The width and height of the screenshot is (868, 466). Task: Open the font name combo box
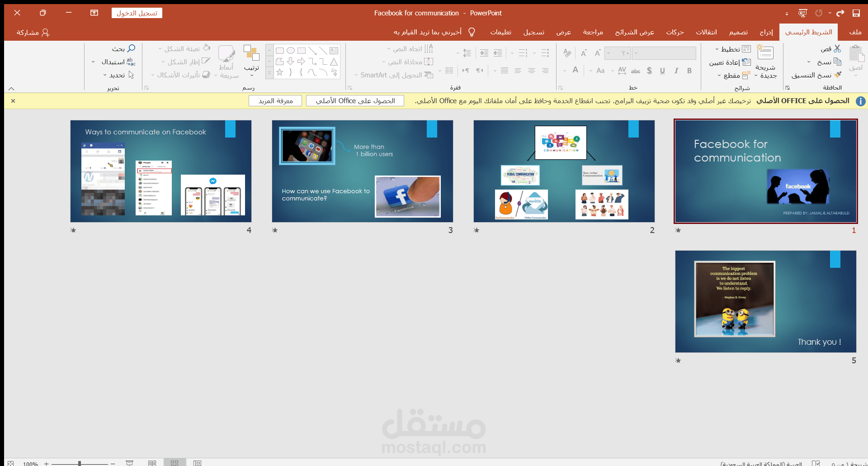pyautogui.click(x=664, y=53)
